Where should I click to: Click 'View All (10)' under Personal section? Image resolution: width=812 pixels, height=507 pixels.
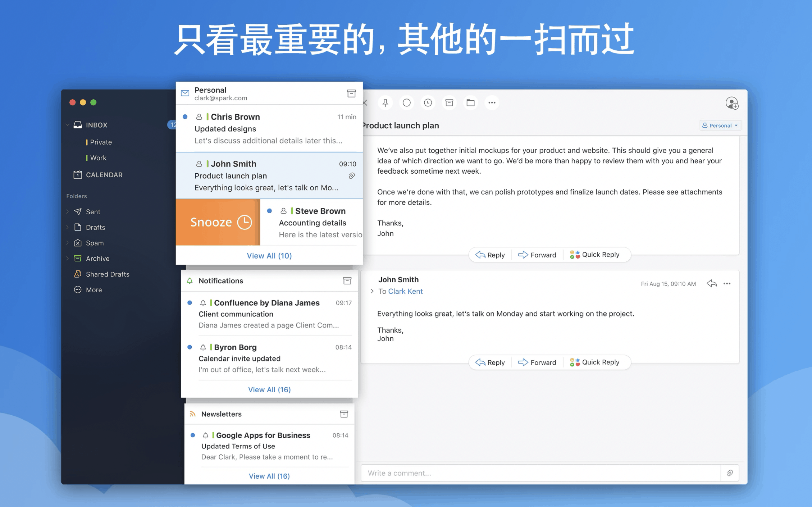[x=269, y=255]
